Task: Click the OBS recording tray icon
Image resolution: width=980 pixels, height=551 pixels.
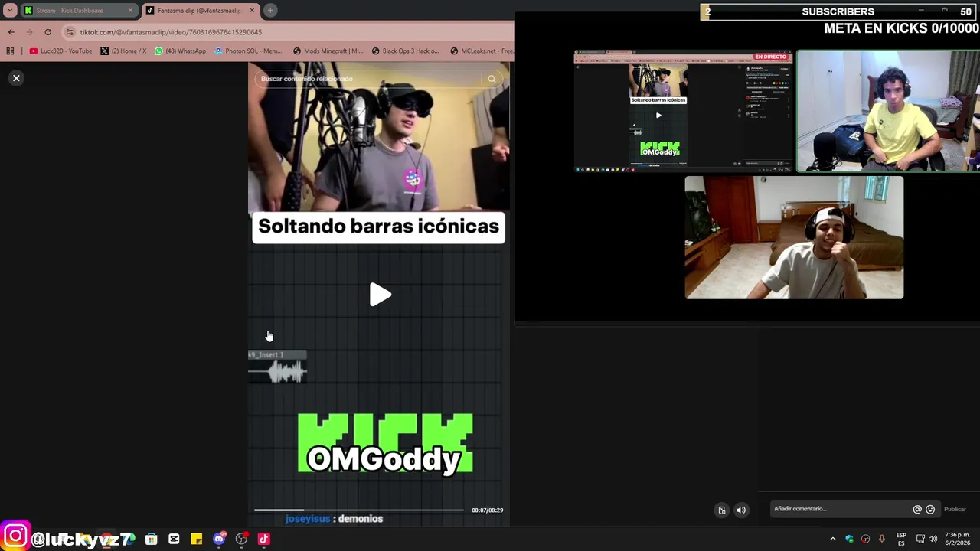Action: [x=866, y=539]
